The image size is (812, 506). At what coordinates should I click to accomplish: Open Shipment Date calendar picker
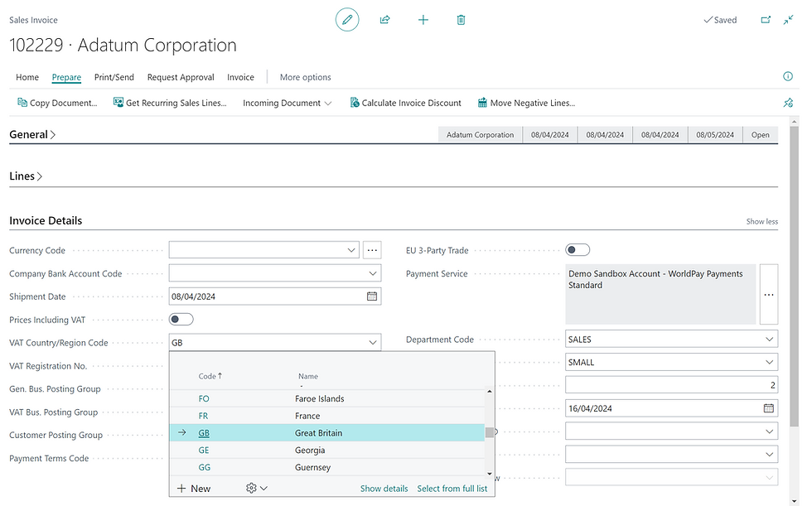coord(372,296)
